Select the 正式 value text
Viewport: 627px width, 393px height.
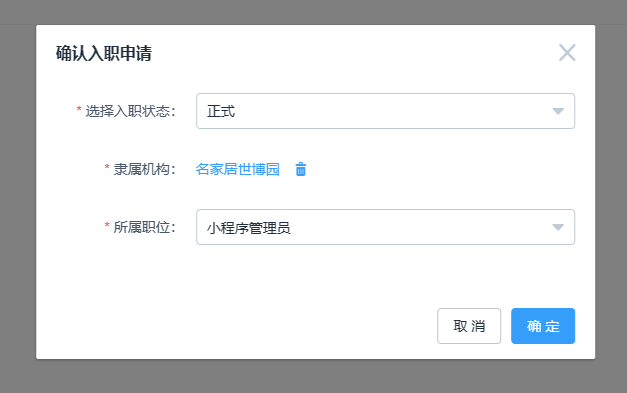pyautogui.click(x=221, y=111)
